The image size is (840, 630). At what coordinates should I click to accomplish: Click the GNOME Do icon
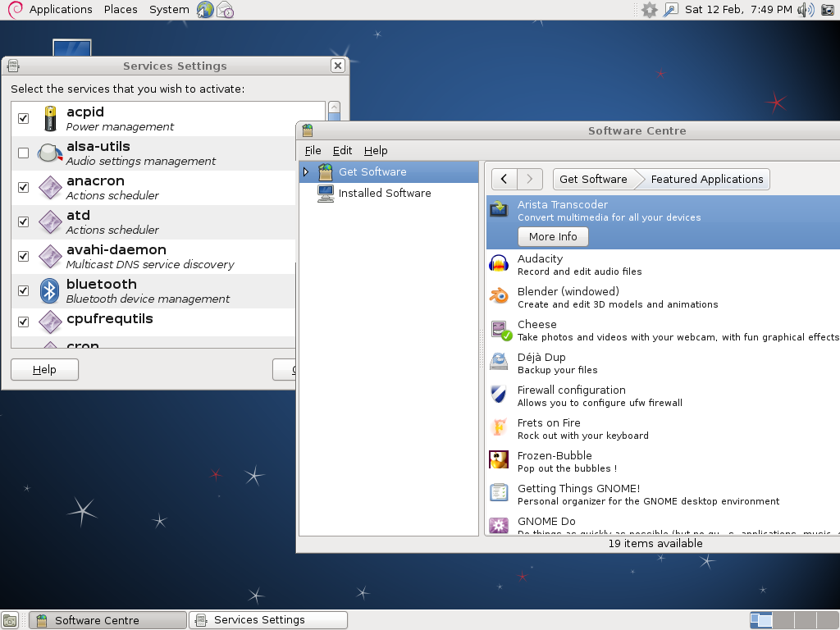(499, 525)
